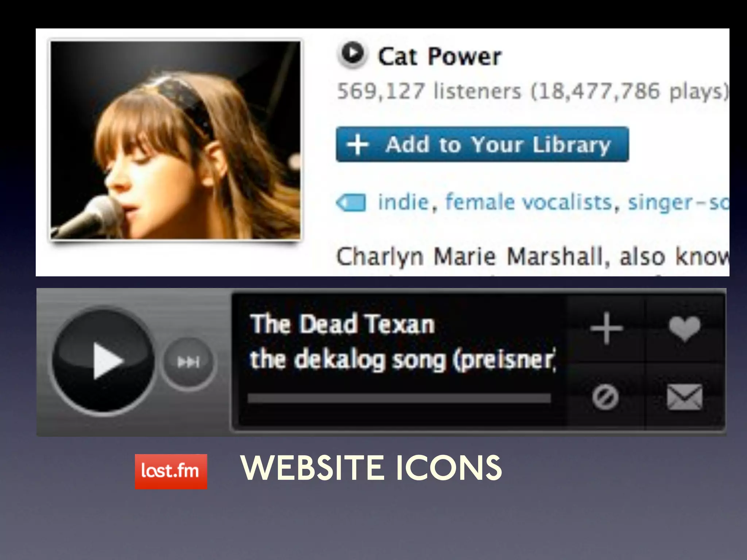747x560 pixels.
Task: Click the Cat Power artist name
Action: [440, 57]
